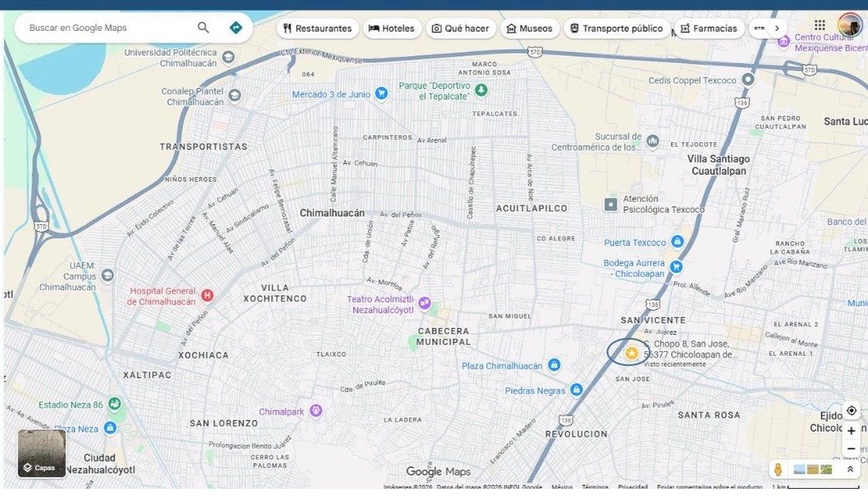Open the Google account profile picture
868x499 pixels.
point(849,26)
